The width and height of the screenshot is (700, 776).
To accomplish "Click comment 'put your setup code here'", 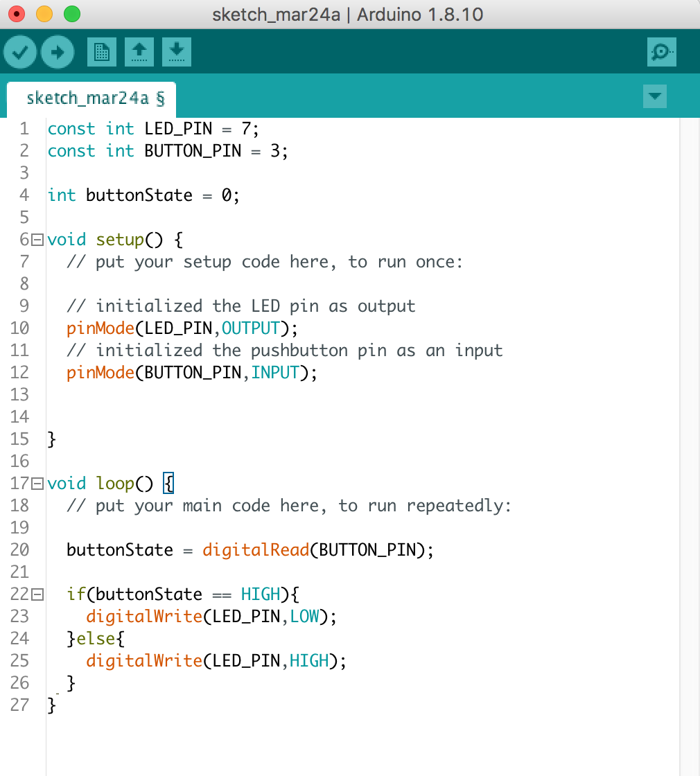I will tap(212, 262).
